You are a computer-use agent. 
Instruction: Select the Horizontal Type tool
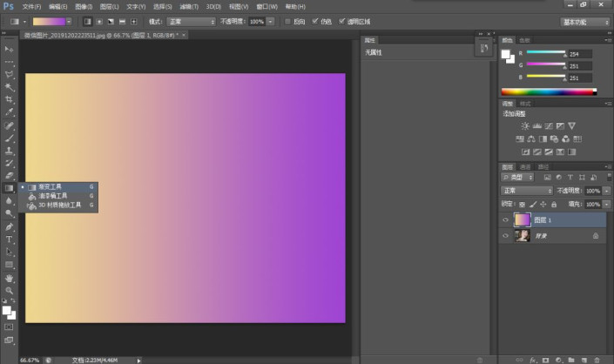pos(9,239)
